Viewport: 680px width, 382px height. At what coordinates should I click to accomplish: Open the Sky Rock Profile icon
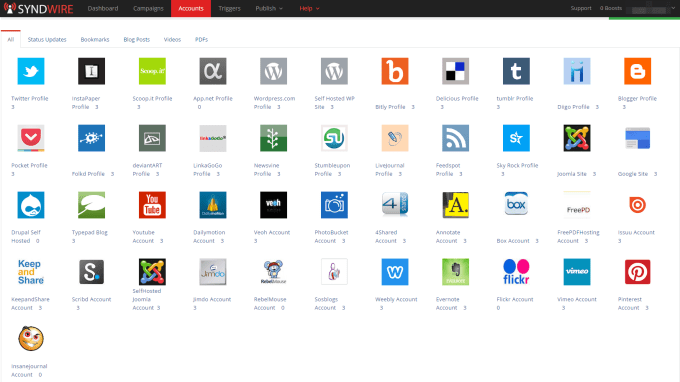[x=516, y=138]
